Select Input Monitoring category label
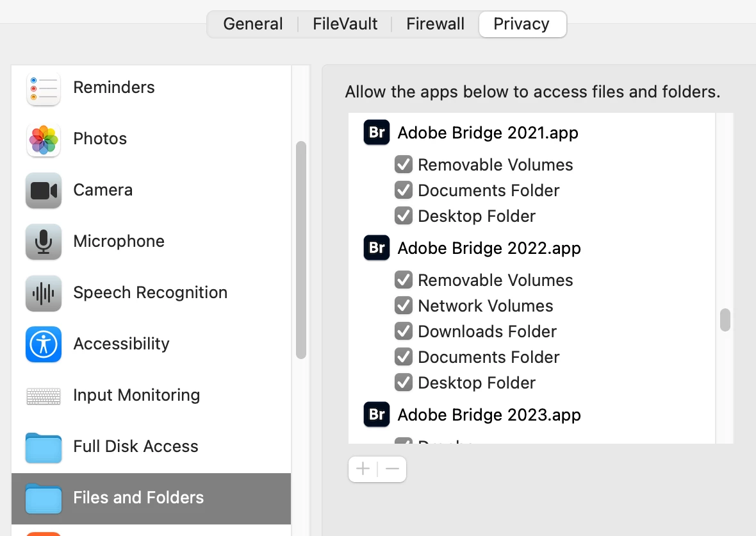Screen dimensions: 756x536 point(136,395)
